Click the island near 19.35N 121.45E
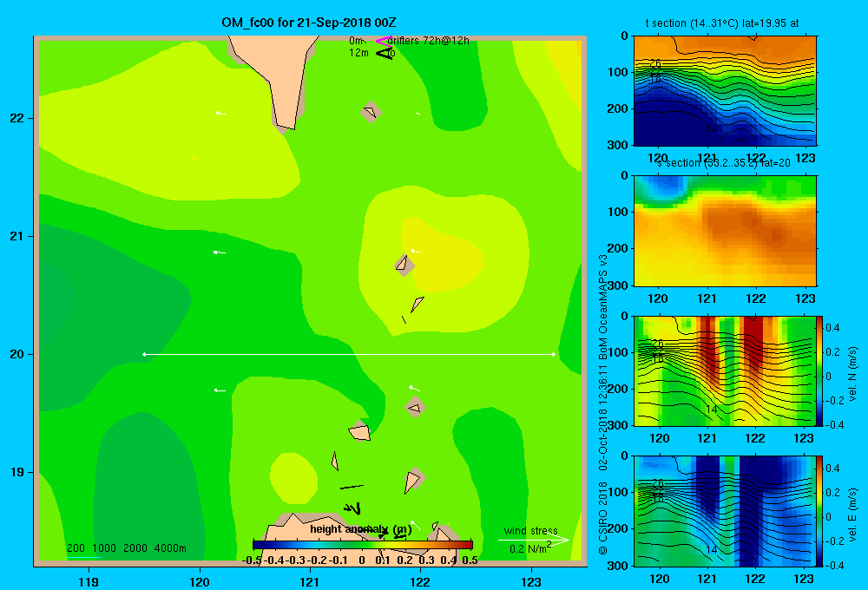This screenshot has height=590, width=868. click(x=360, y=431)
